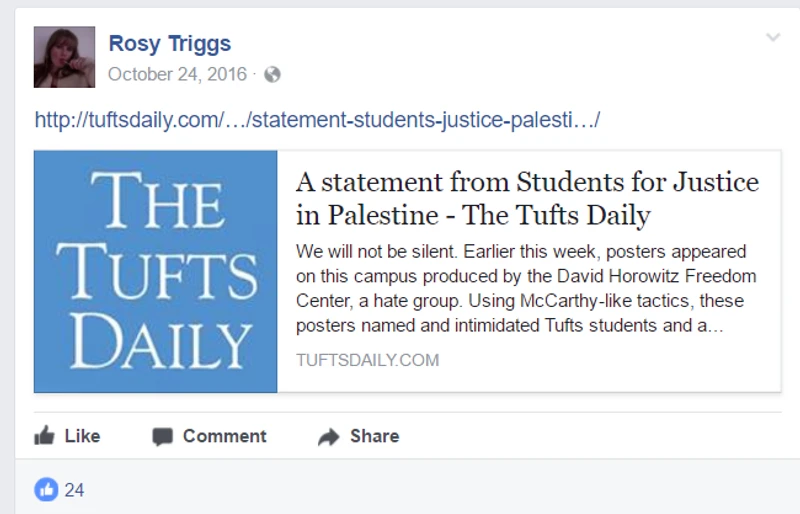Open Rosy Triggs profile picture
Screen dimensions: 800x514
pyautogui.click(x=64, y=57)
